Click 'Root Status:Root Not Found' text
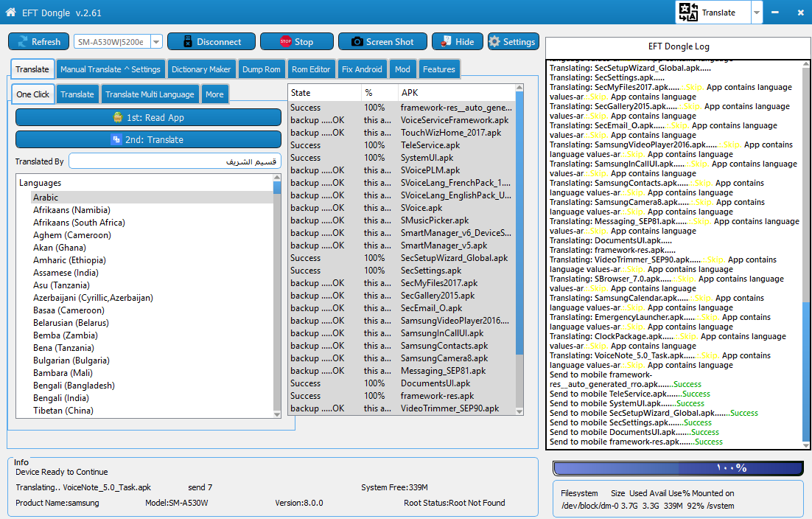The width and height of the screenshot is (812, 519). click(454, 503)
